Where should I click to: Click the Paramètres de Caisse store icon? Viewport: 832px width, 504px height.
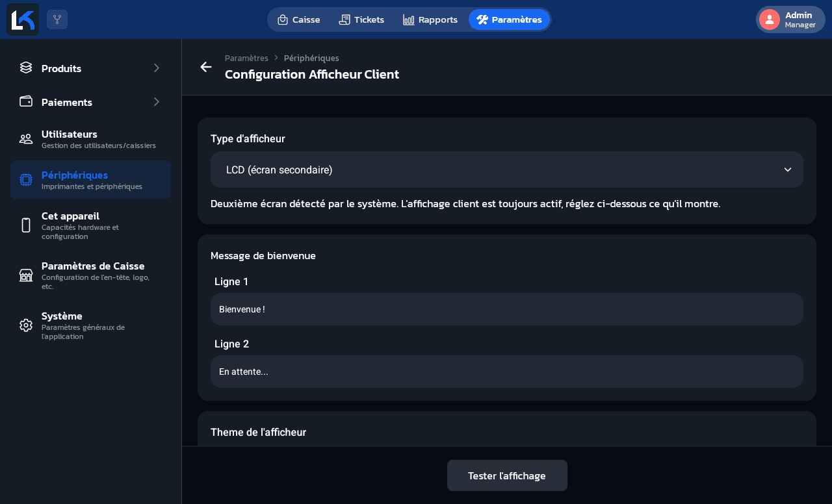tap(26, 275)
